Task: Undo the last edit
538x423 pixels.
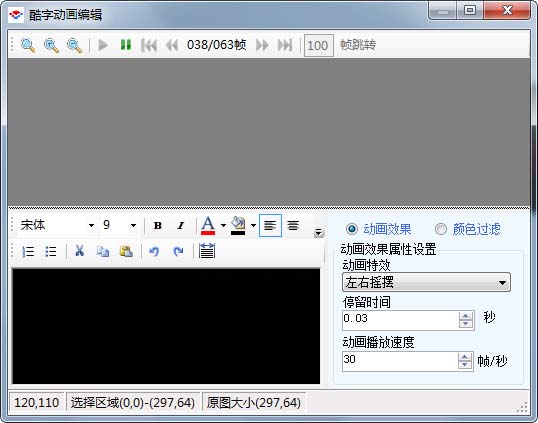Action: (x=154, y=251)
